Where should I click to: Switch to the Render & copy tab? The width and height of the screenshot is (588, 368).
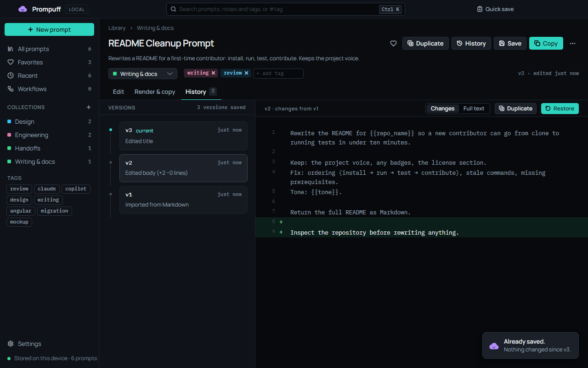[155, 92]
